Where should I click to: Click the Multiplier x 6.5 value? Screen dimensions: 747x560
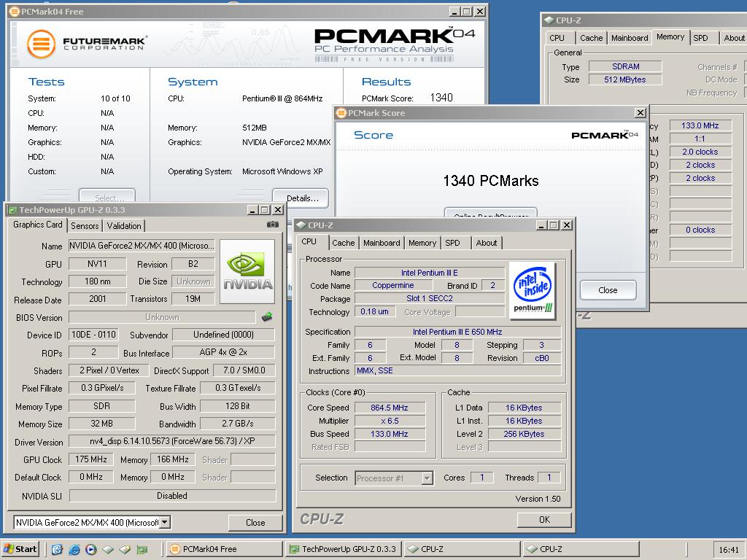click(x=390, y=421)
